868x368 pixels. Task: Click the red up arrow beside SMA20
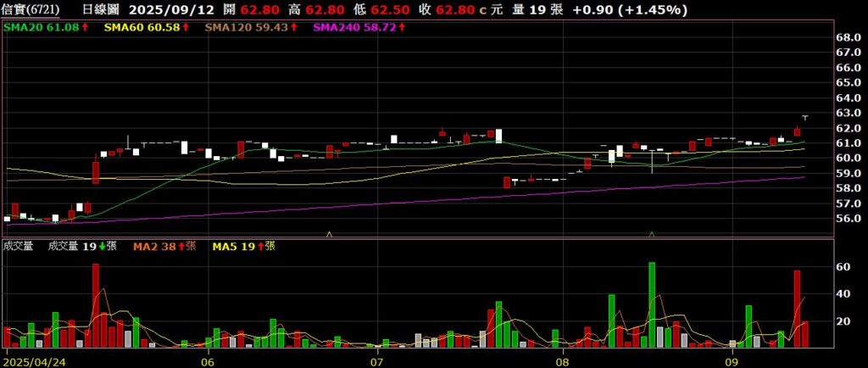[x=89, y=28]
